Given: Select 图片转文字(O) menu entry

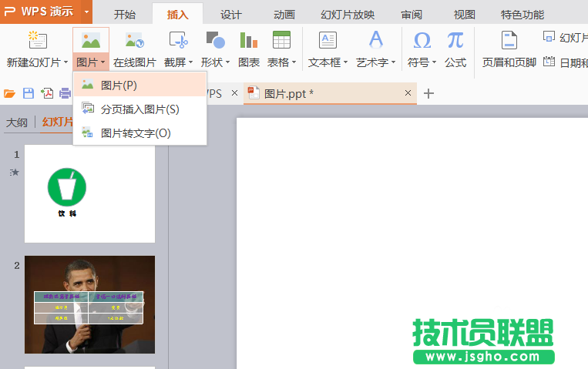Looking at the screenshot, I should coord(136,133).
